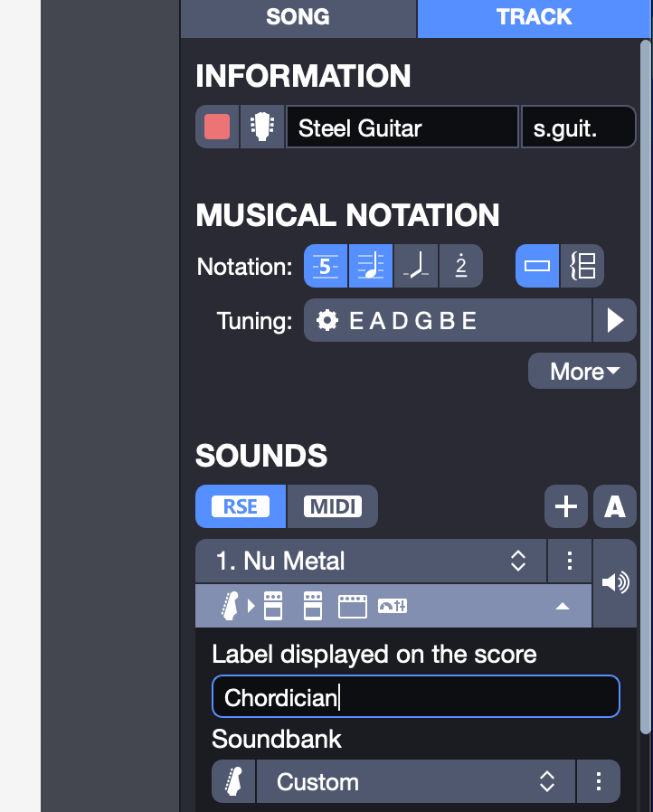Viewport: 653px width, 812px height.
Task: Toggle tablature notation display
Action: pyautogui.click(x=326, y=267)
